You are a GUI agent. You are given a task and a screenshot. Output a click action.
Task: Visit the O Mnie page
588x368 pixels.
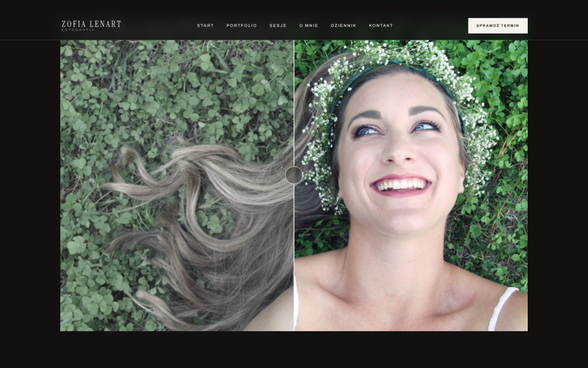pos(309,26)
